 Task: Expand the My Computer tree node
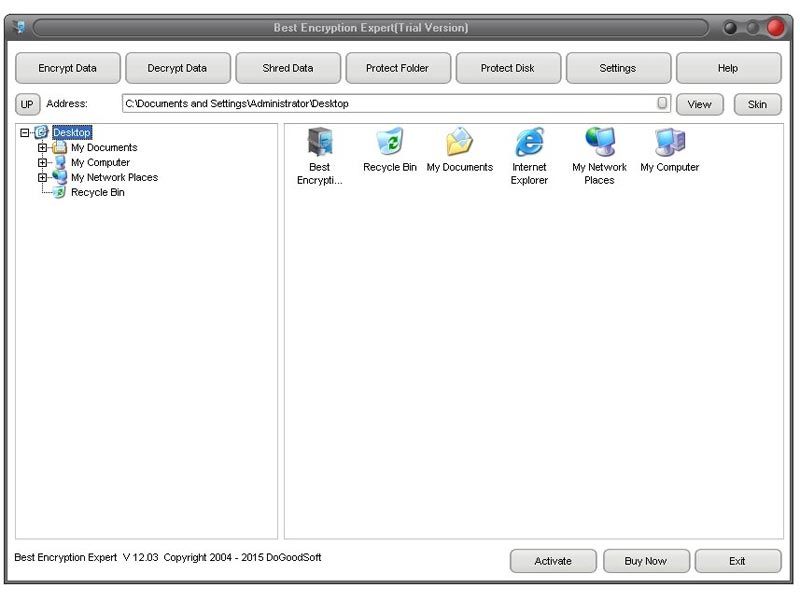pos(42,162)
